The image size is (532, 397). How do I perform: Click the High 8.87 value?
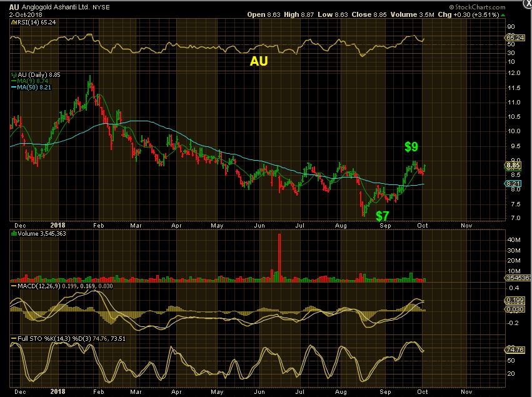tap(299, 14)
